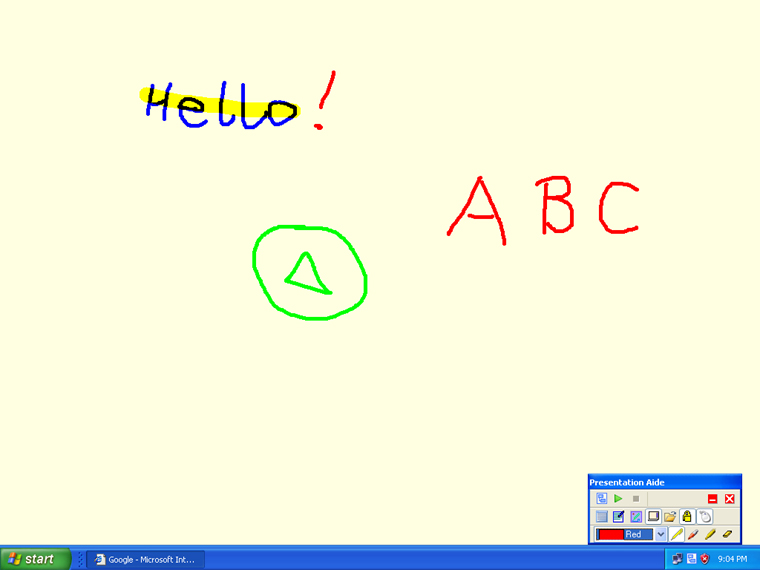Select the eraser tool
This screenshot has width=760, height=570.
[727, 535]
